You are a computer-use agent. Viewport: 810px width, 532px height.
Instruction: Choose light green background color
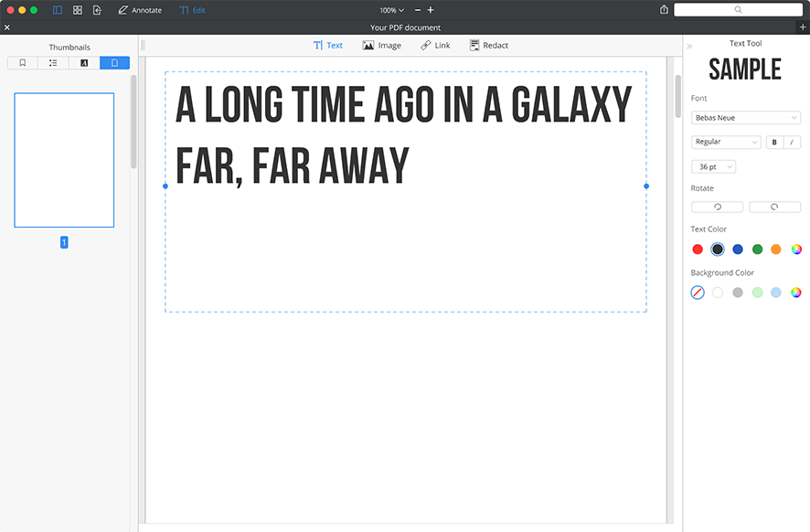coord(757,293)
